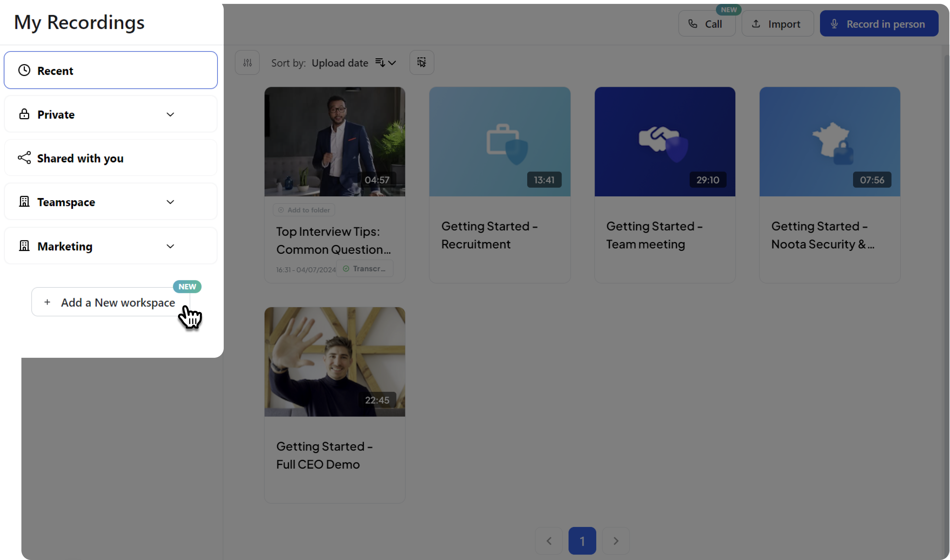The height and width of the screenshot is (560, 950).
Task: Open Getting Started Full CEO Demo thumbnail
Action: (334, 362)
